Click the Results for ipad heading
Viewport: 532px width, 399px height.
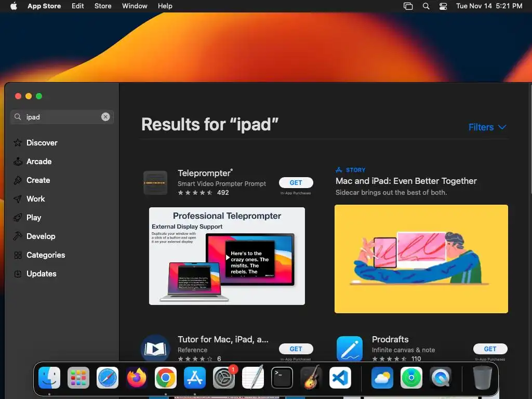click(x=210, y=124)
